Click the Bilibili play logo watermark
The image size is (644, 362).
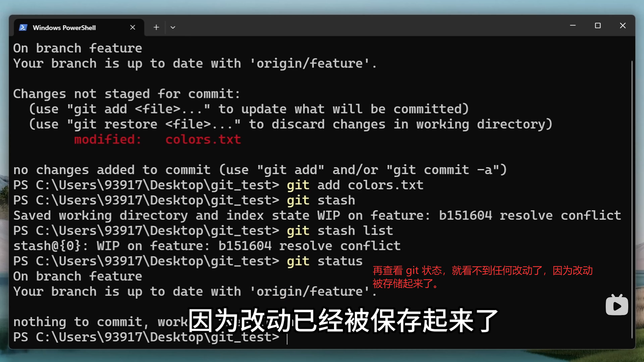(616, 305)
